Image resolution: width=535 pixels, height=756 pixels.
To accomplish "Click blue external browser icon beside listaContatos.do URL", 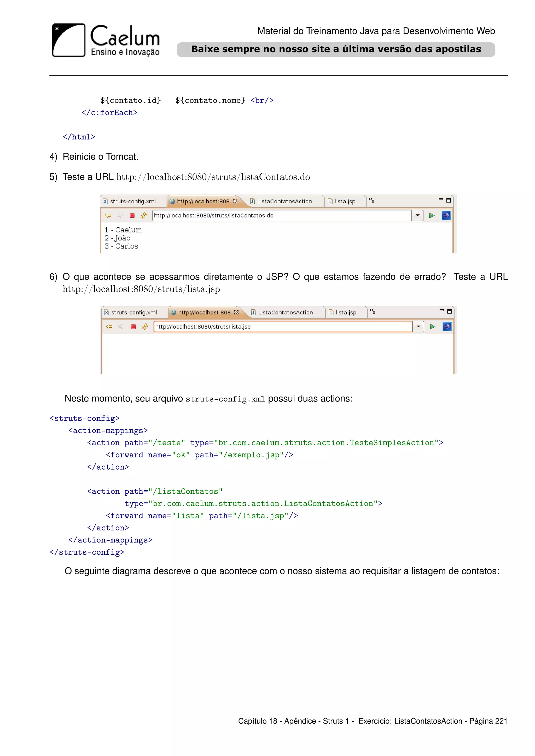I will pos(446,215).
